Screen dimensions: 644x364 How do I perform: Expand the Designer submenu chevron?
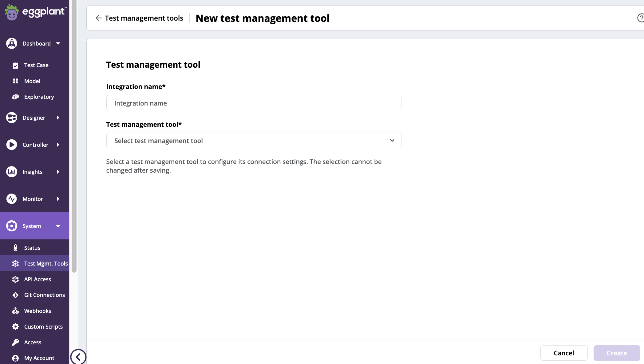coord(58,118)
